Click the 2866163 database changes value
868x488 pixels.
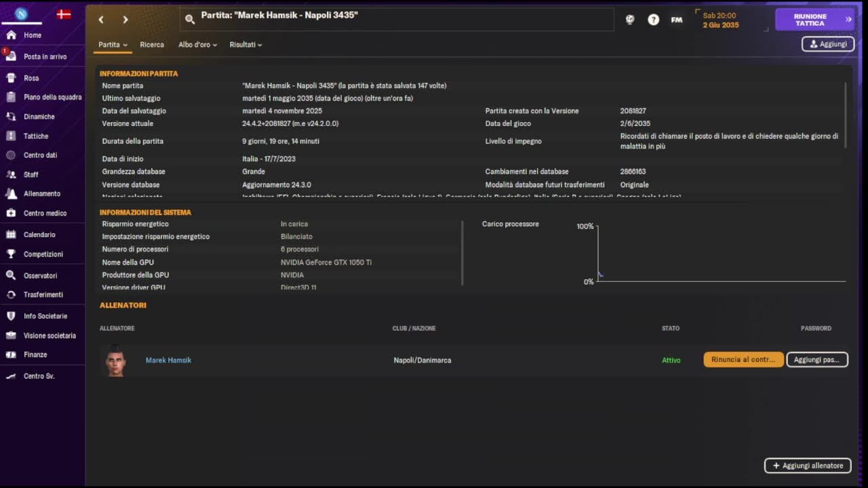click(633, 171)
